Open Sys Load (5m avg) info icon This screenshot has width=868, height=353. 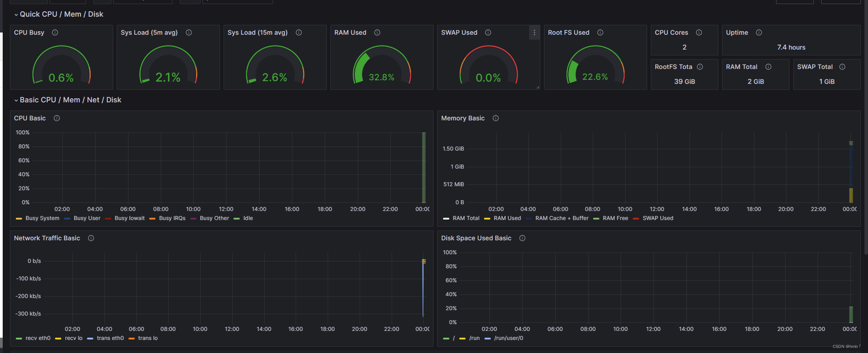pyautogui.click(x=189, y=32)
